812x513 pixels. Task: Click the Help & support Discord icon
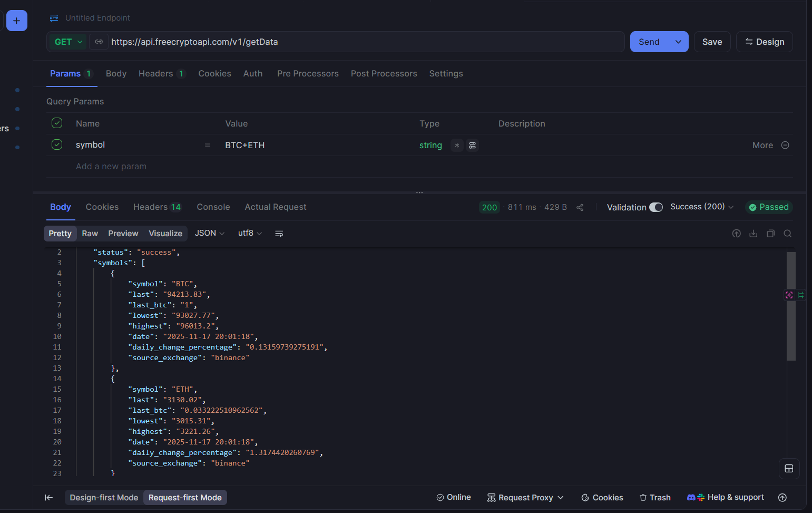click(691, 497)
